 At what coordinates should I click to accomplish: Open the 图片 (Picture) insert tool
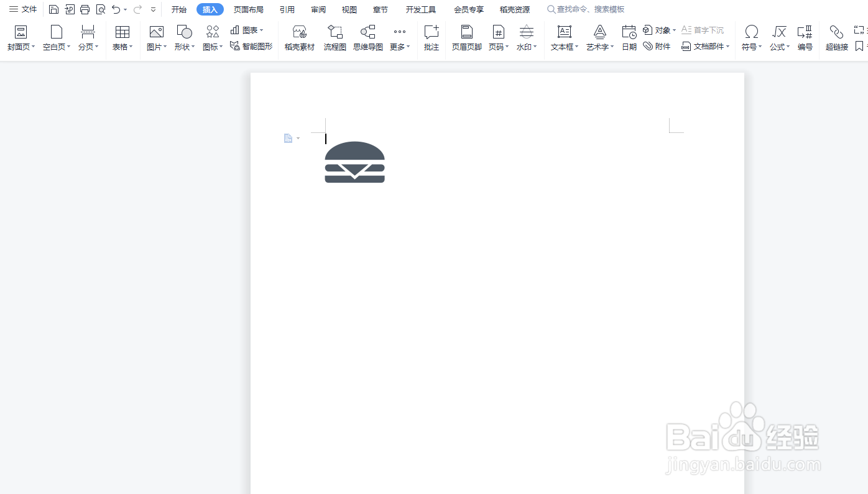(155, 37)
